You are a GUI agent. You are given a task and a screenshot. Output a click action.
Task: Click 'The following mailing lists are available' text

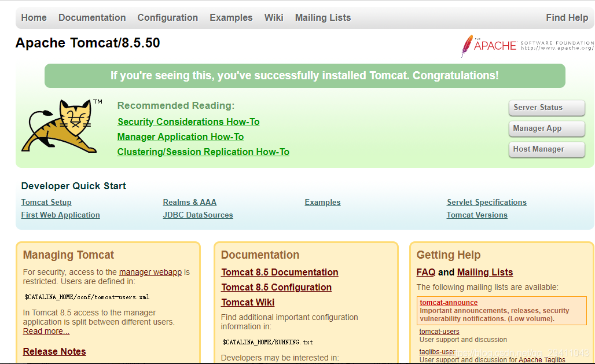487,288
